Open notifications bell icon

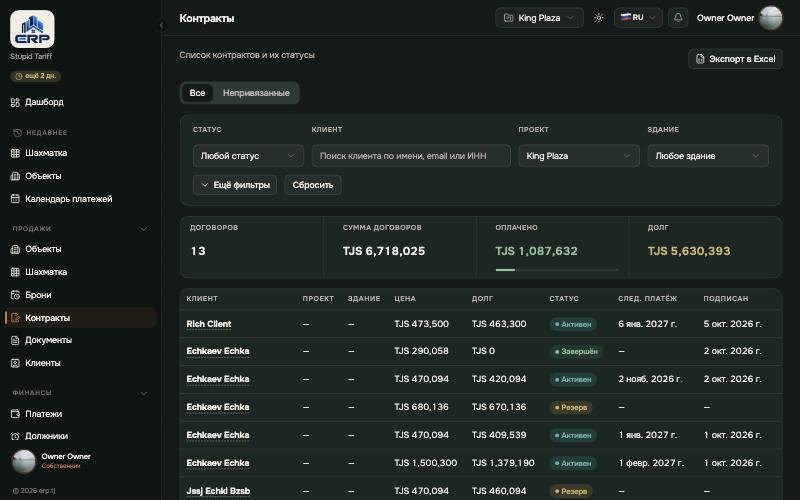click(x=678, y=18)
